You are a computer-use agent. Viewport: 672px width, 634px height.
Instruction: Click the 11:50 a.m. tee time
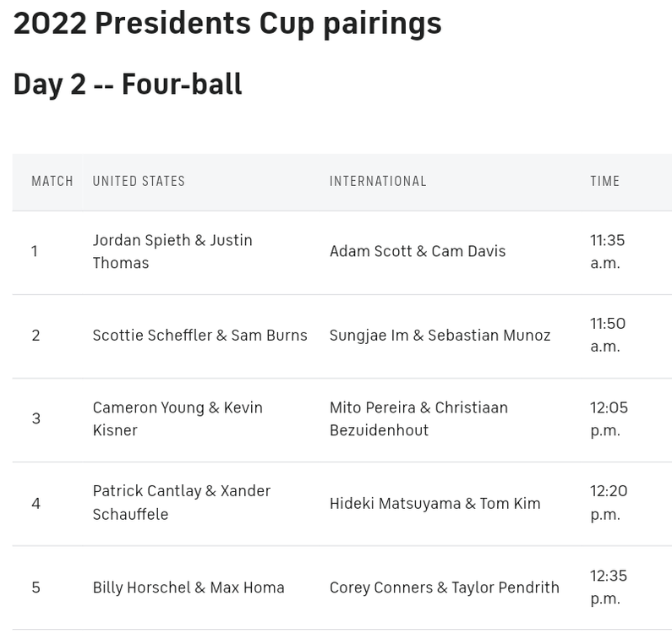(607, 335)
